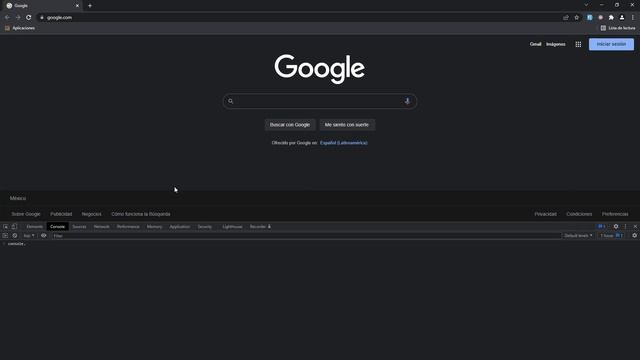
Task: Click the magnifier icon in search box
Action: (x=231, y=101)
